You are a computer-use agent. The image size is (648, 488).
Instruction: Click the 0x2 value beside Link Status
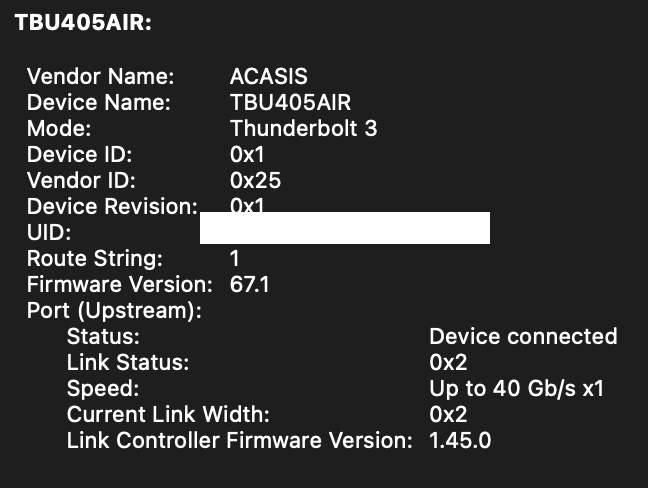click(x=448, y=363)
